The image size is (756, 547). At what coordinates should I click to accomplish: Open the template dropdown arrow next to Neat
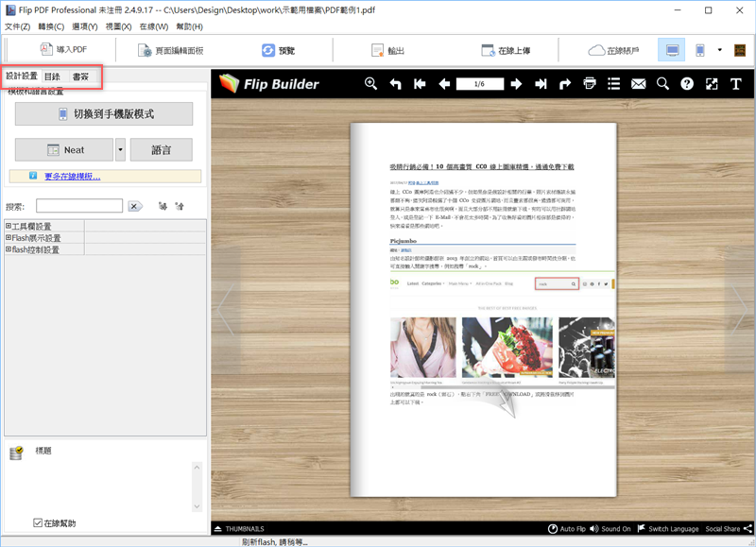click(120, 149)
